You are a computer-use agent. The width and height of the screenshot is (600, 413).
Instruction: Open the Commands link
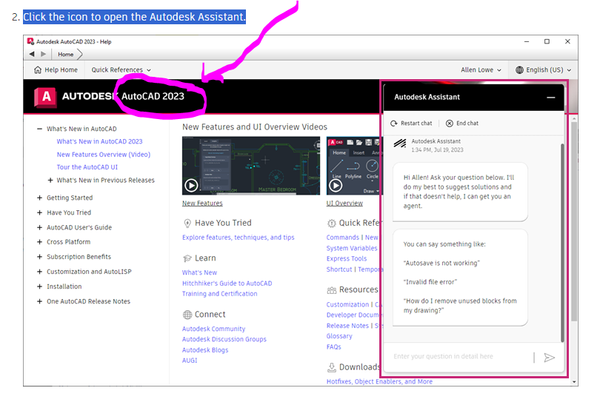click(x=342, y=238)
